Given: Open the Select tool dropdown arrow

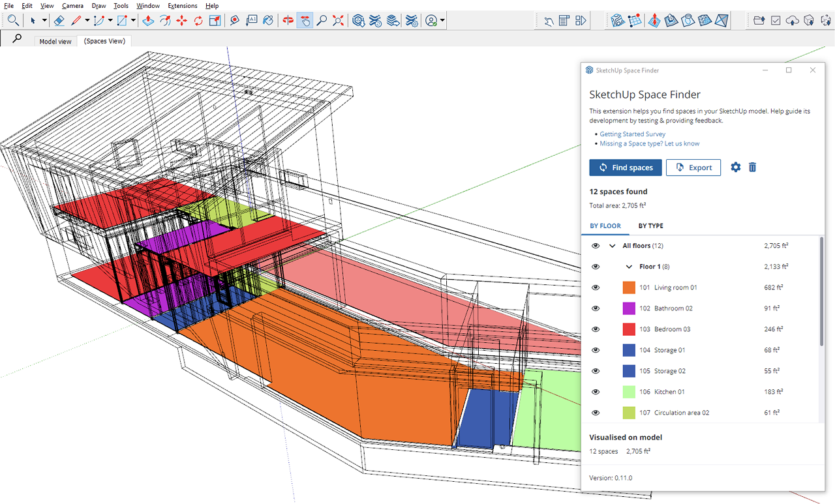Looking at the screenshot, I should 44,20.
